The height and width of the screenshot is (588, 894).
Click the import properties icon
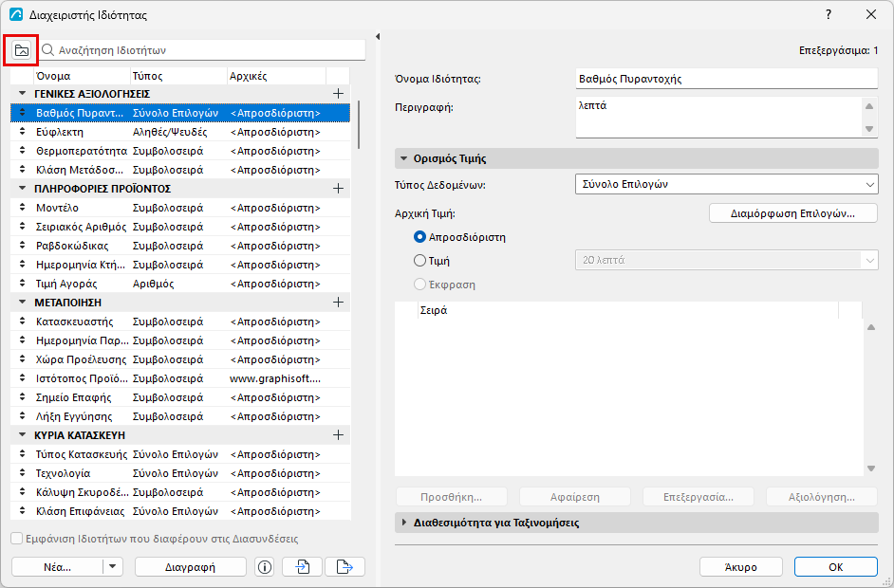(x=302, y=567)
